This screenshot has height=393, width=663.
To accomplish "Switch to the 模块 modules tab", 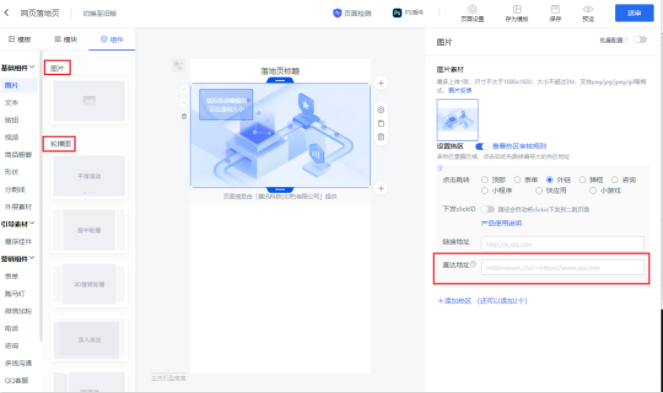I will pyautogui.click(x=66, y=39).
